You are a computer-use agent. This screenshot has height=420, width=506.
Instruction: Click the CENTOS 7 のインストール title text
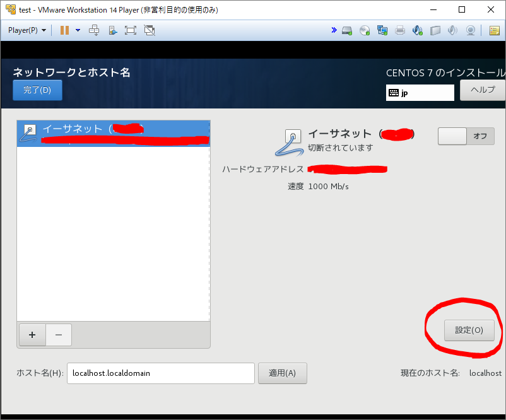point(445,73)
